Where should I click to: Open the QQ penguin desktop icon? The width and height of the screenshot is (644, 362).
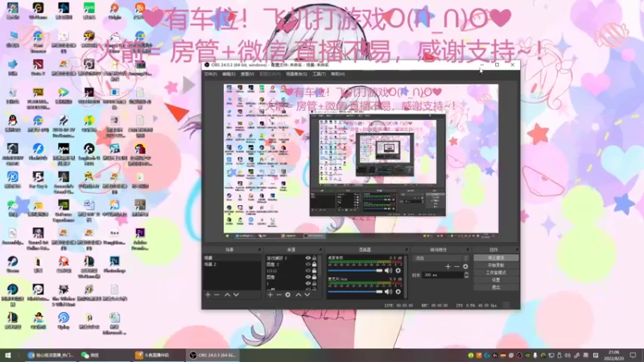click(x=13, y=123)
